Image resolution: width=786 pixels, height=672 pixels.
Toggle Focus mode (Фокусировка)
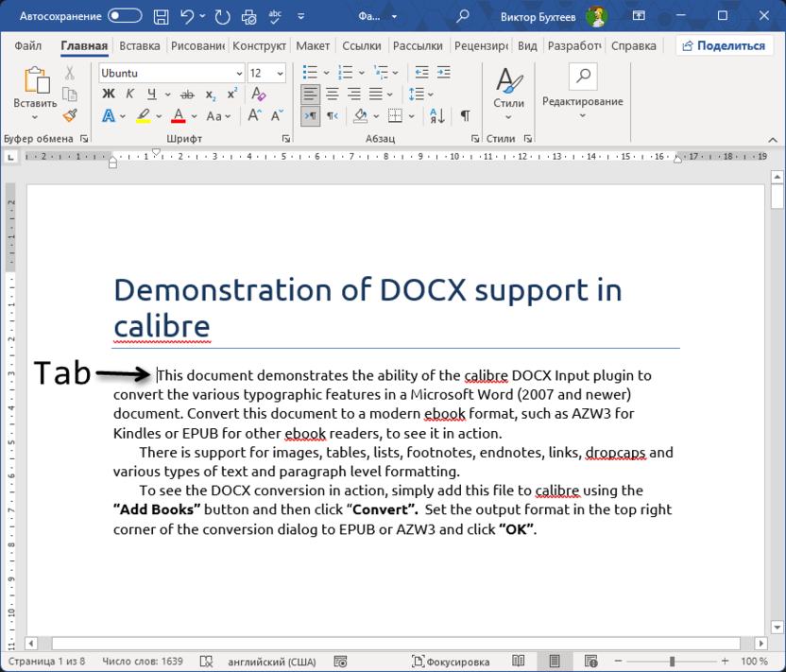tap(451, 662)
